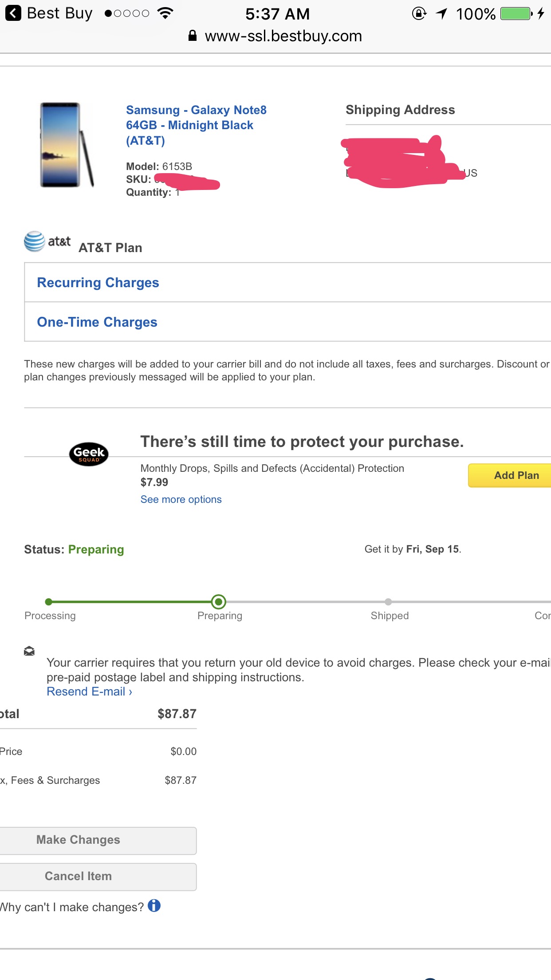The image size is (551, 980).
Task: Tap the battery icon in status bar
Action: tap(516, 14)
